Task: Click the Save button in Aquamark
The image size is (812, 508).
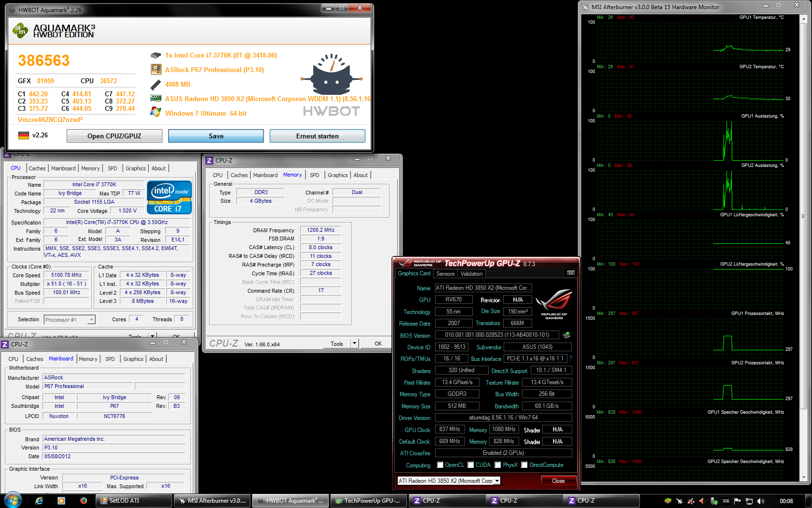Action: pyautogui.click(x=216, y=136)
